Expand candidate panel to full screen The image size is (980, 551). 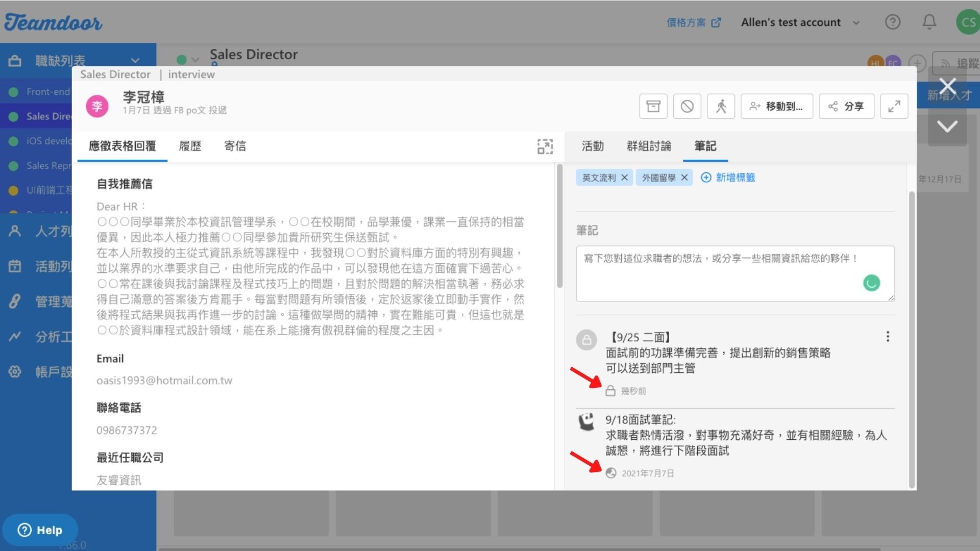tap(894, 106)
